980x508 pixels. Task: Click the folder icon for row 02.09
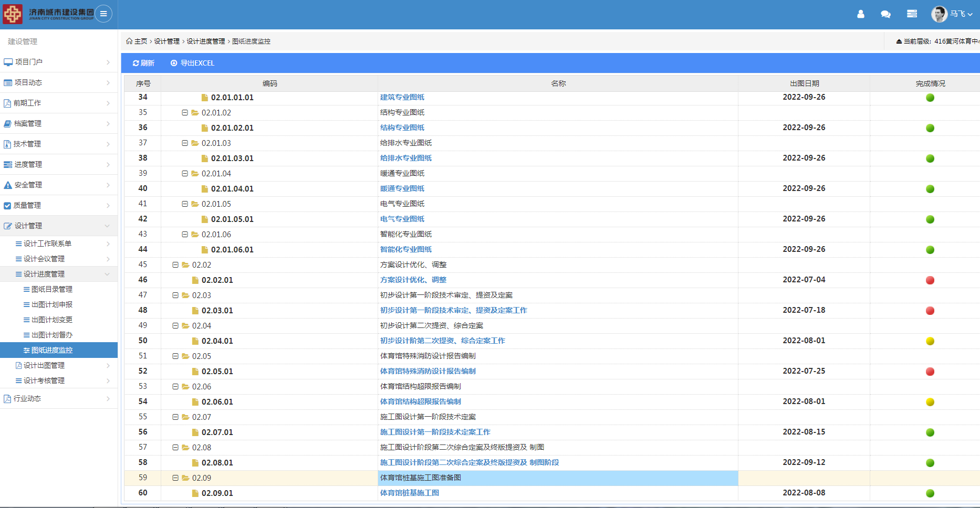[185, 478]
